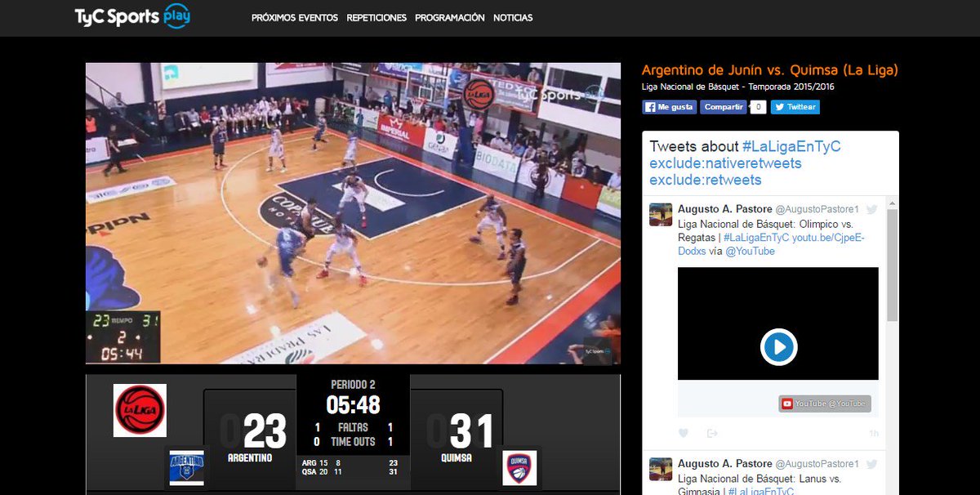980x495 pixels.
Task: Open the Noticias section
Action: [x=512, y=17]
